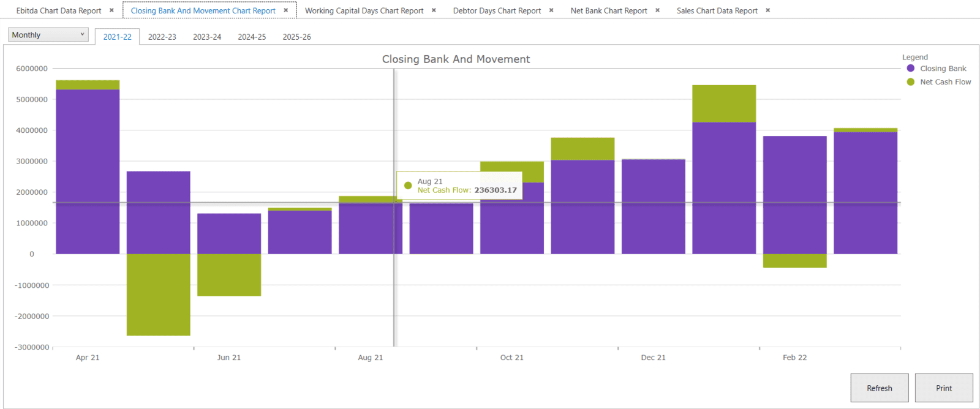Open the Working Capital Days Chart Report tab
Screen dimensions: 980x409
(x=364, y=10)
